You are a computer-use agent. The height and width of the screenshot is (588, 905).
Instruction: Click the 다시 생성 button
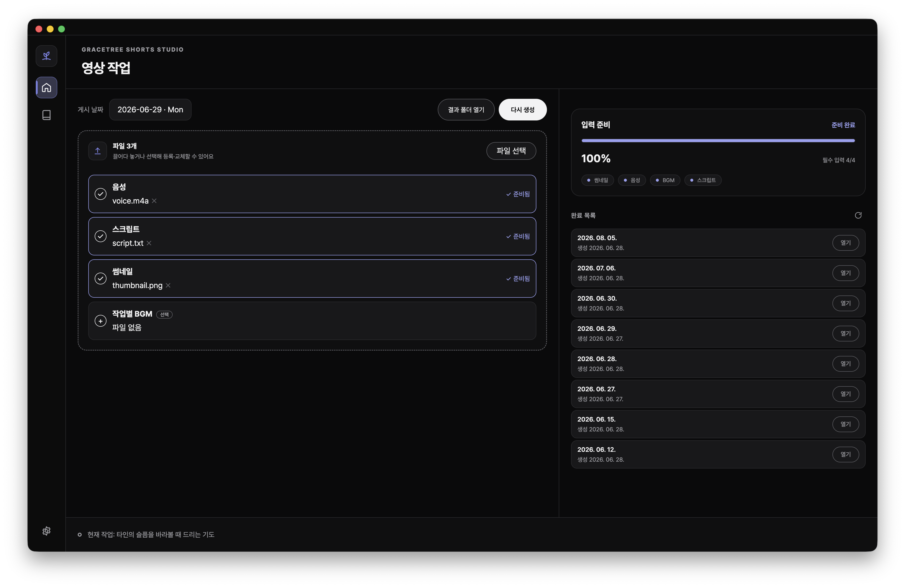pos(523,110)
